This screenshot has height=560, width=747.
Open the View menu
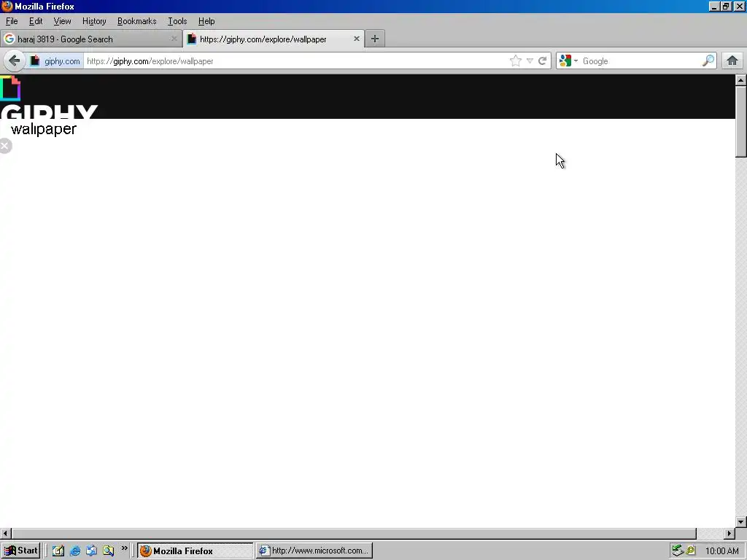tap(62, 21)
